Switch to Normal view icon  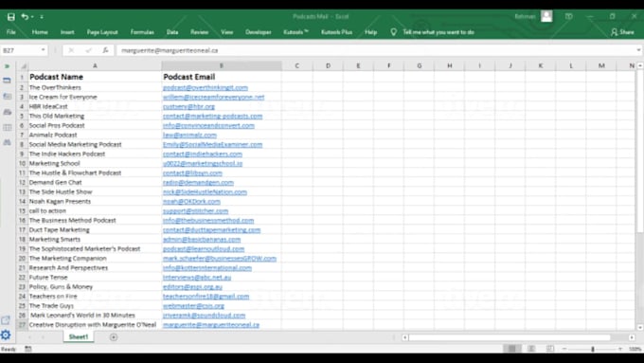pos(511,349)
